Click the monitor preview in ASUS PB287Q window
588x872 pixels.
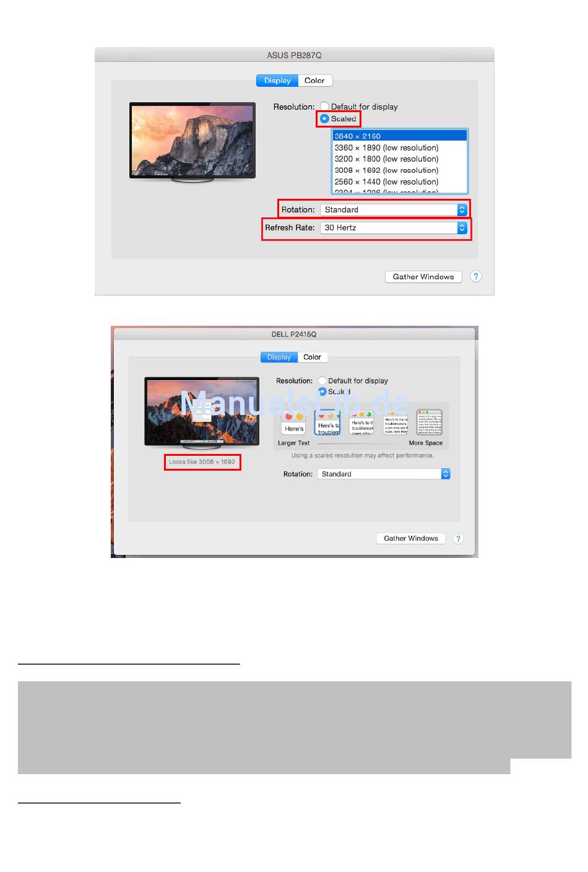[x=192, y=142]
